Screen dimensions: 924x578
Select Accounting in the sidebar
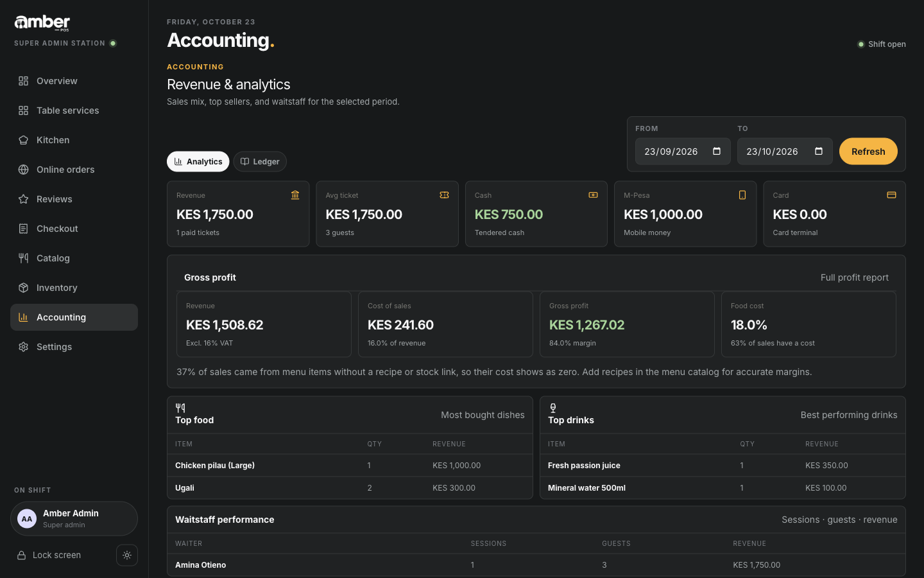[74, 317]
